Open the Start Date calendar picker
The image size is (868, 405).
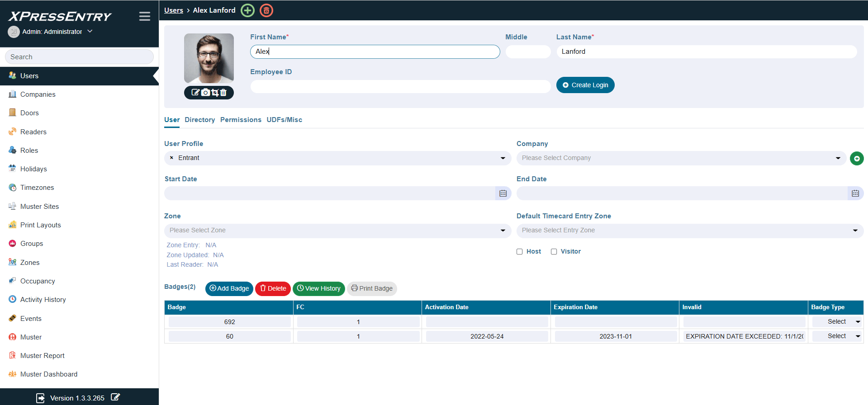coord(503,193)
